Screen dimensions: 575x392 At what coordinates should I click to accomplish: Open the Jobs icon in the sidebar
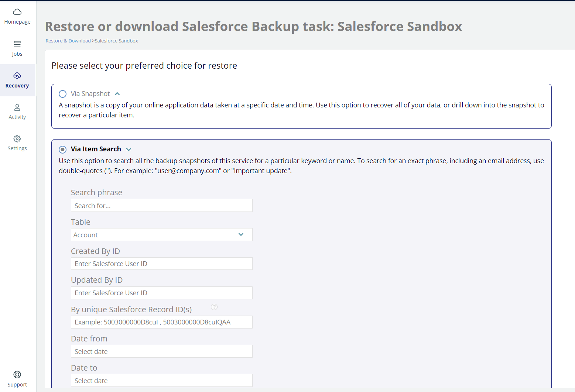coord(17,44)
